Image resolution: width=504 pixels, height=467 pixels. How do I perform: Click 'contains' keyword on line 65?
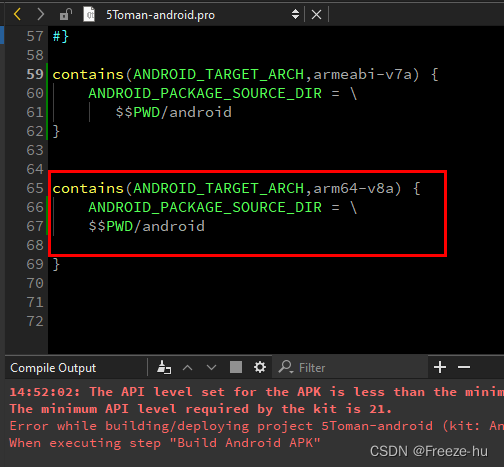pyautogui.click(x=88, y=188)
